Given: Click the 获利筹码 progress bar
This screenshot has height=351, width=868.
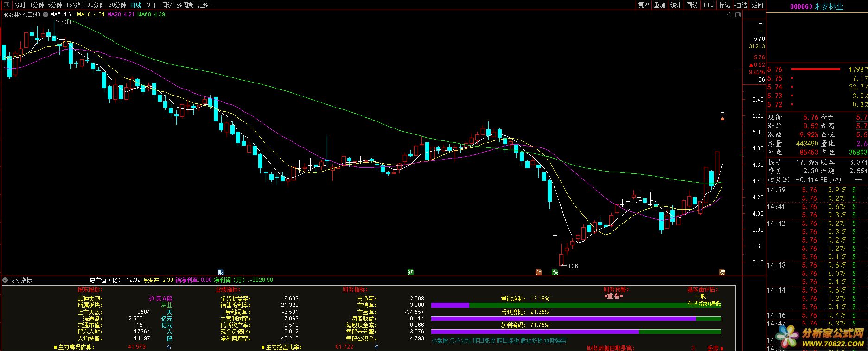Looking at the screenshot, I should (x=576, y=332).
